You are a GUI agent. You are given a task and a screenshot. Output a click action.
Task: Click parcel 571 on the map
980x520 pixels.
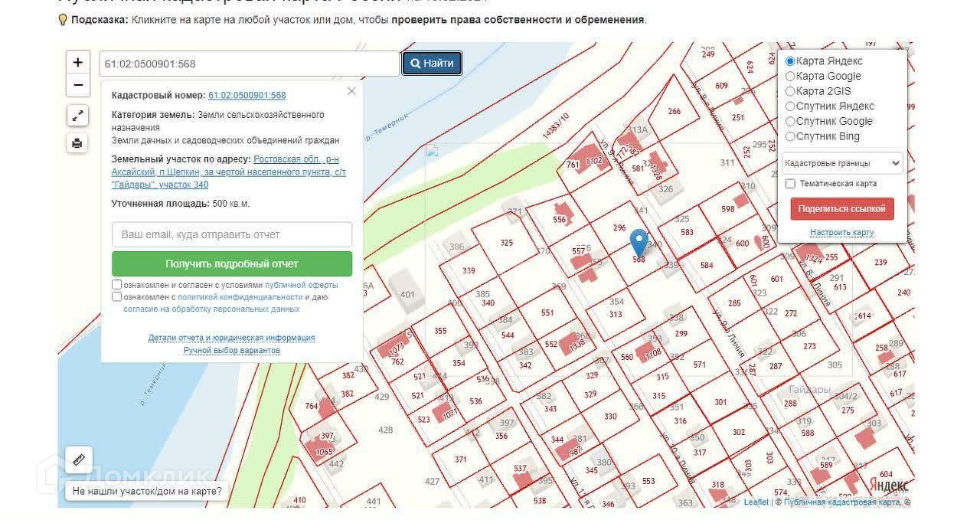[699, 365]
